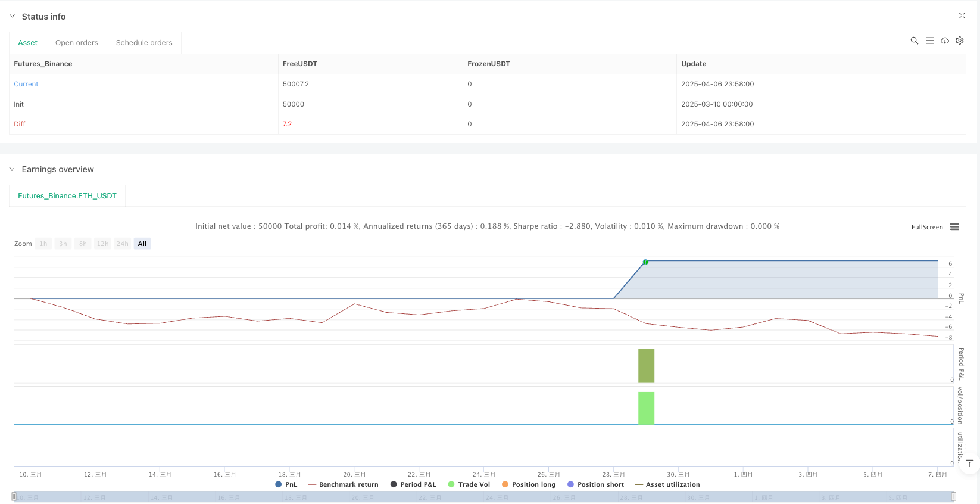This screenshot has width=980, height=504.
Task: Toggle the PnL series in legend
Action: 286,484
